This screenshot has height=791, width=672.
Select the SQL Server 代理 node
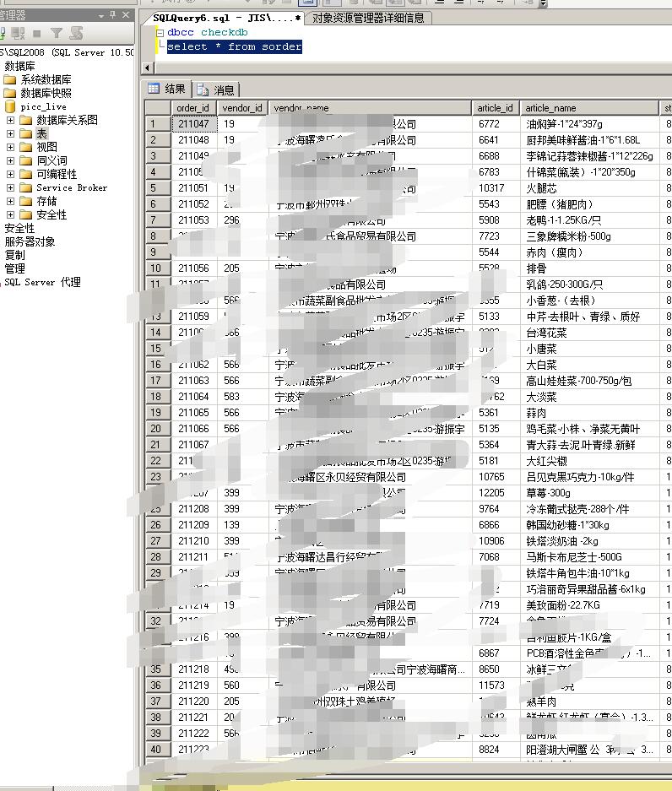[x=42, y=283]
